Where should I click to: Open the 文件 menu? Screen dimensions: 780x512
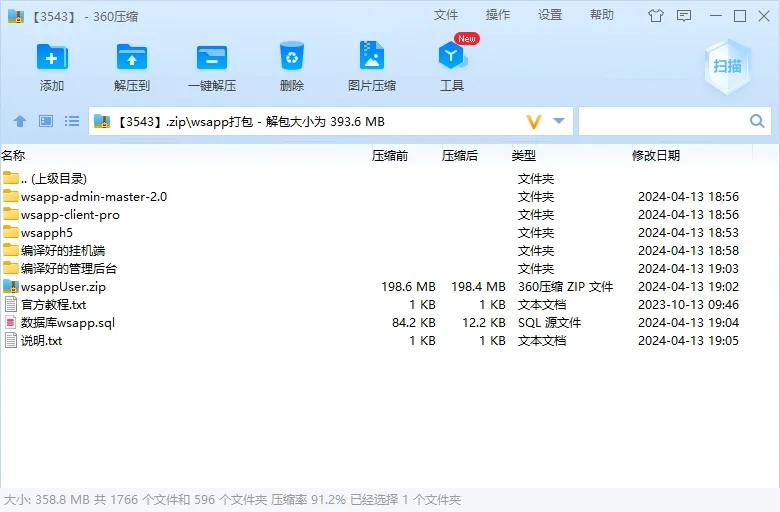pyautogui.click(x=445, y=15)
